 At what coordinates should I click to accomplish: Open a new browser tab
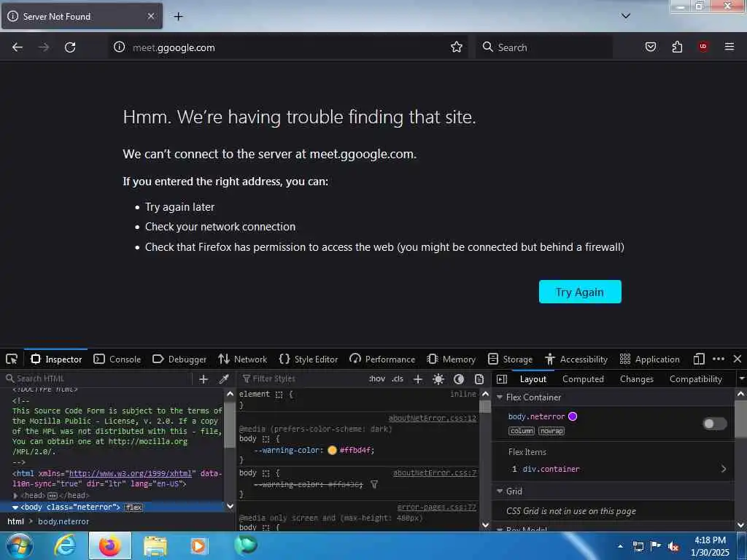178,17
